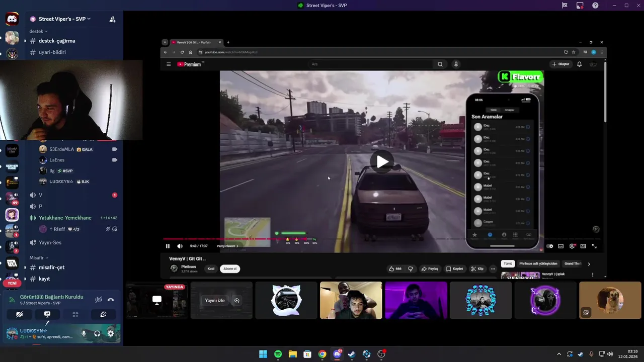Open activities launcher in voice panel
Viewport: 644px width, 362px height.
75,314
